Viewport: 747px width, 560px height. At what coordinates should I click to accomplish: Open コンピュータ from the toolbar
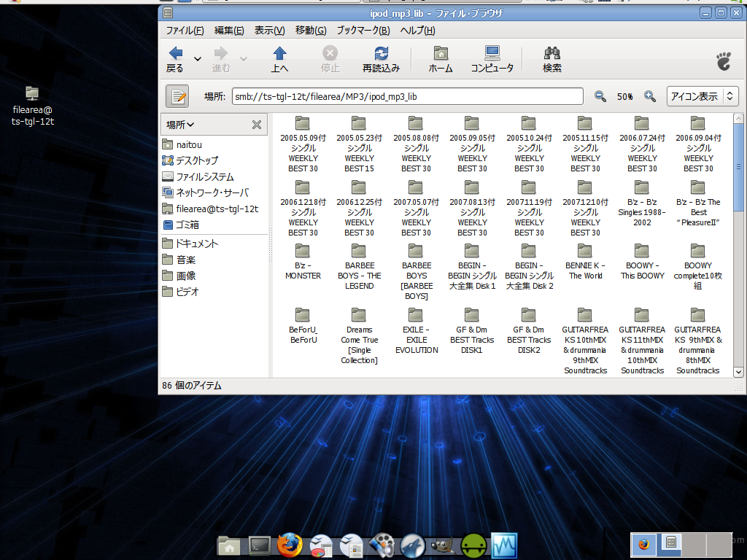click(x=492, y=59)
